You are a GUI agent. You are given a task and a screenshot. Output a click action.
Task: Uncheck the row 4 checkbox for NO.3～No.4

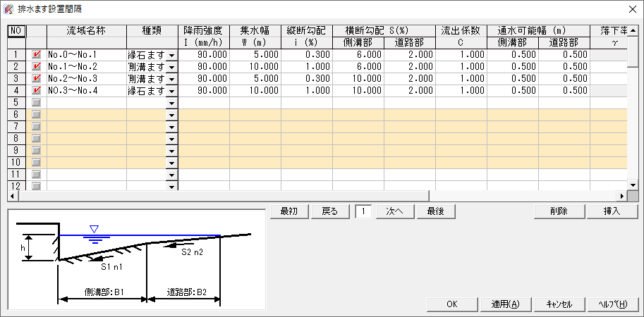[x=37, y=91]
